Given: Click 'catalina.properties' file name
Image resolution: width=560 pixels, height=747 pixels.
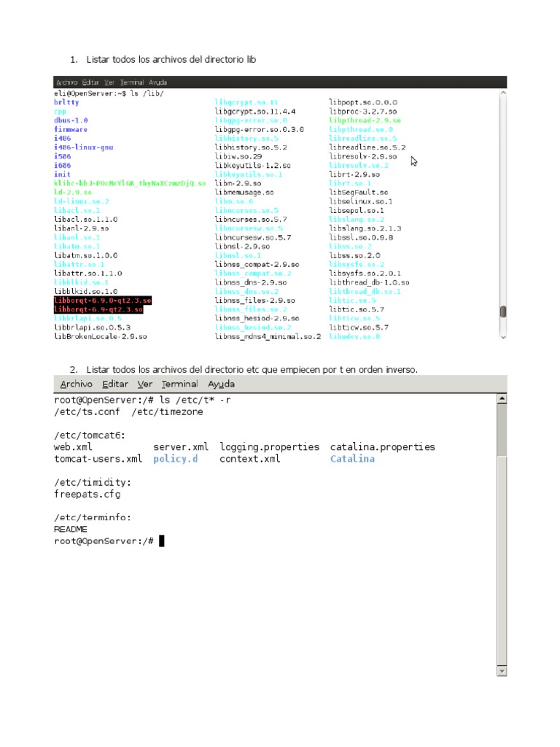Looking at the screenshot, I should 382,447.
